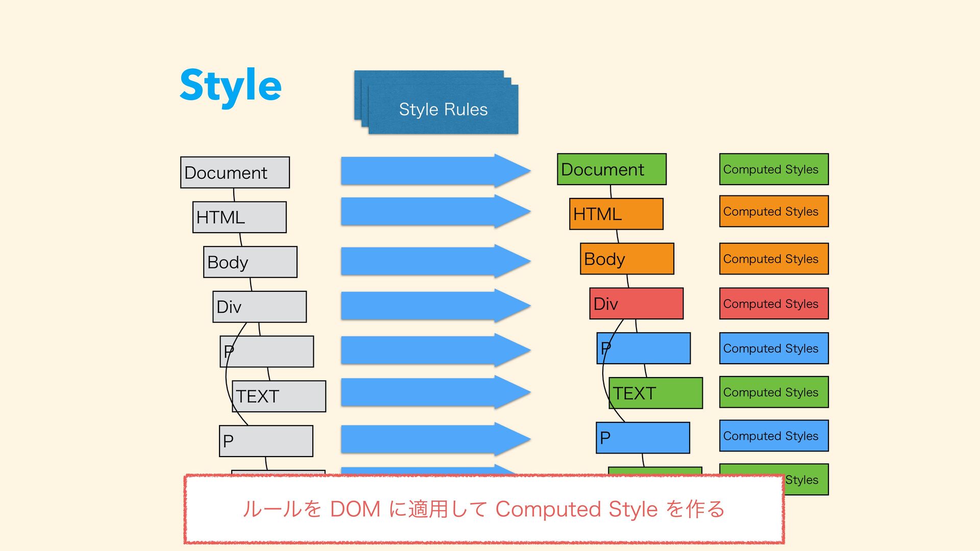Click blue Computed Styles box beside upper P

774,348
